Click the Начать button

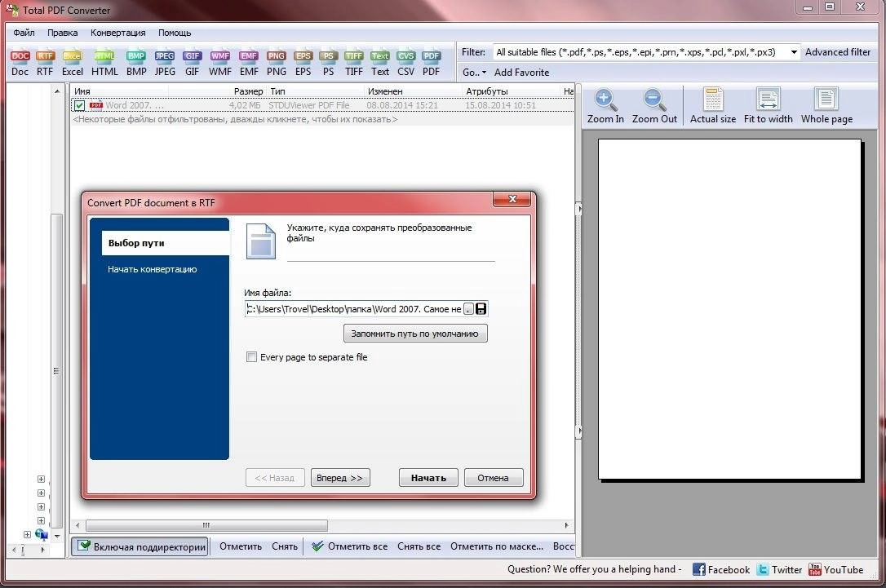point(428,478)
